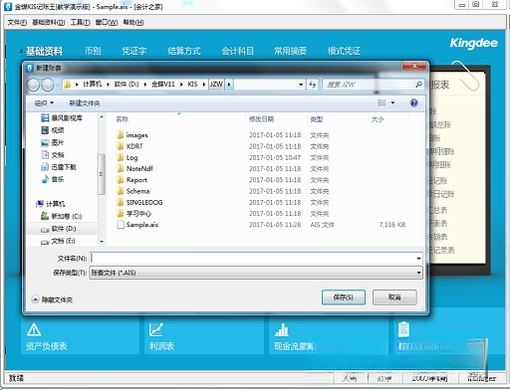Open the view options dropdown arrow
Viewport: 510px width, 390px height.
[393, 103]
